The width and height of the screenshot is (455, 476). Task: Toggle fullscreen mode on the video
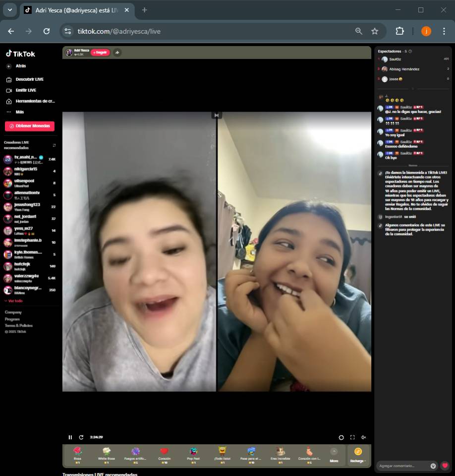[352, 437]
